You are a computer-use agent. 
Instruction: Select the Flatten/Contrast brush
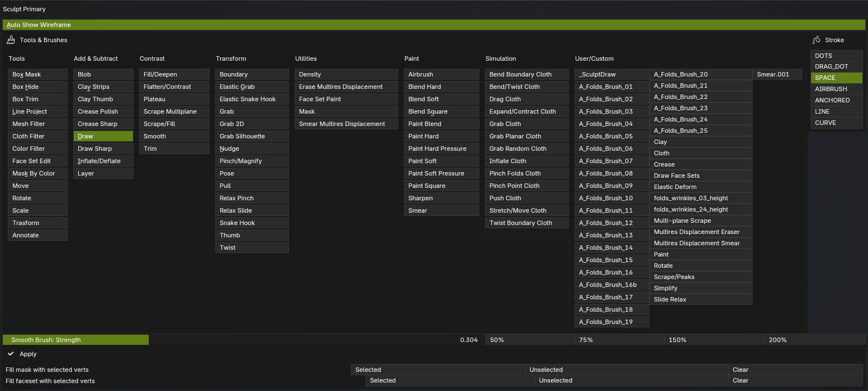pos(175,87)
